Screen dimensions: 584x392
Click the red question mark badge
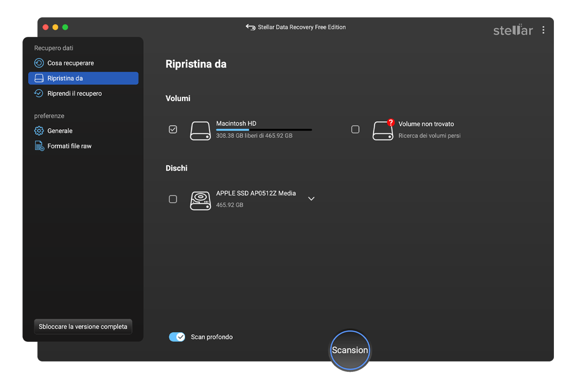[x=391, y=122]
